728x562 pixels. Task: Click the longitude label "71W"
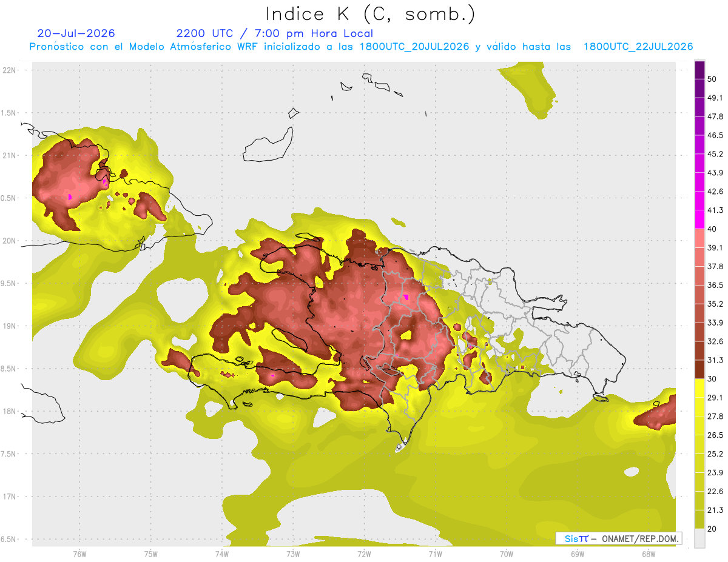click(435, 554)
